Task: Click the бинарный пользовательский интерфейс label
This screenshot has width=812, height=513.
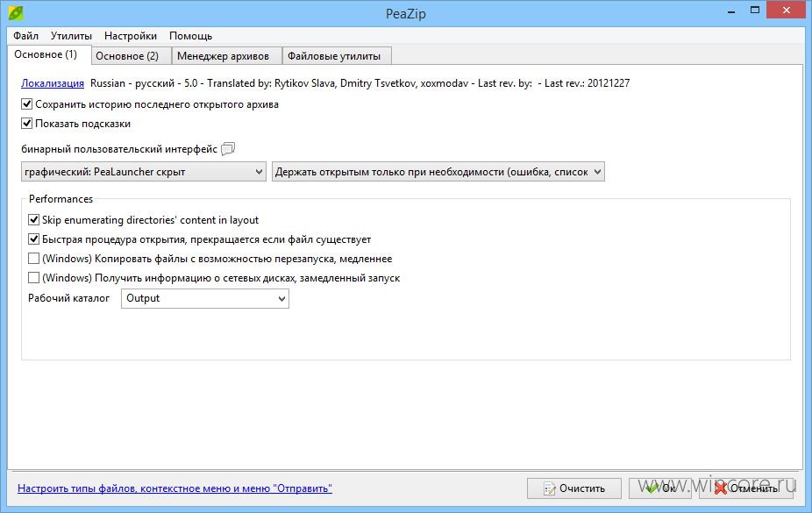Action: click(x=119, y=149)
